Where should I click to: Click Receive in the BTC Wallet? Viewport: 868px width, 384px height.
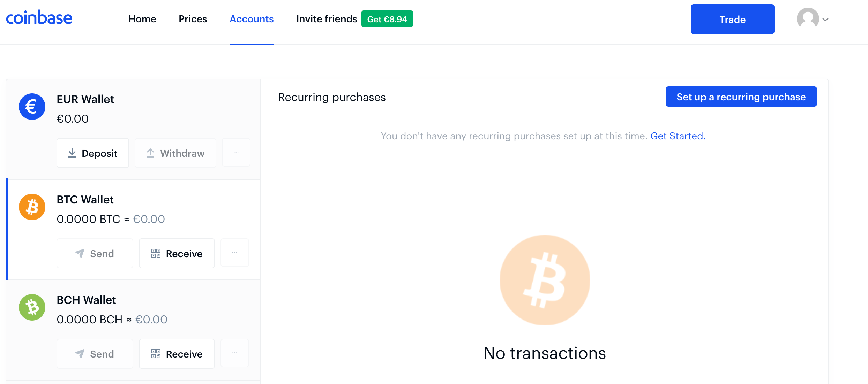click(x=177, y=253)
